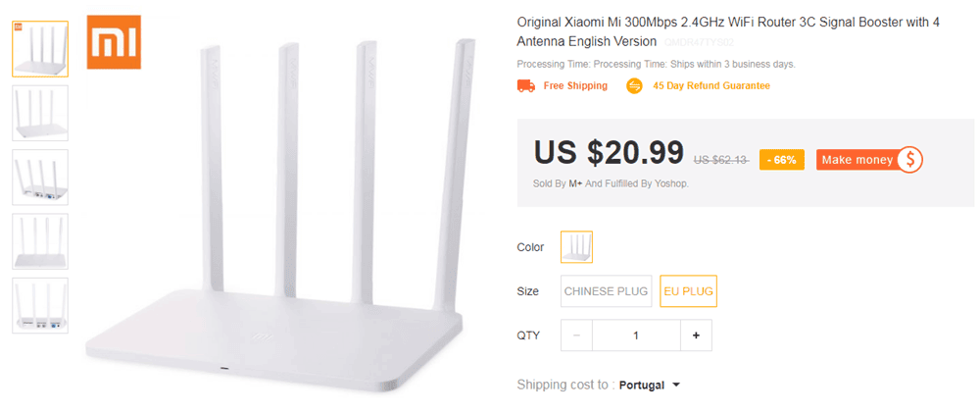
Task: Click the Free Shipping link
Action: tap(575, 86)
